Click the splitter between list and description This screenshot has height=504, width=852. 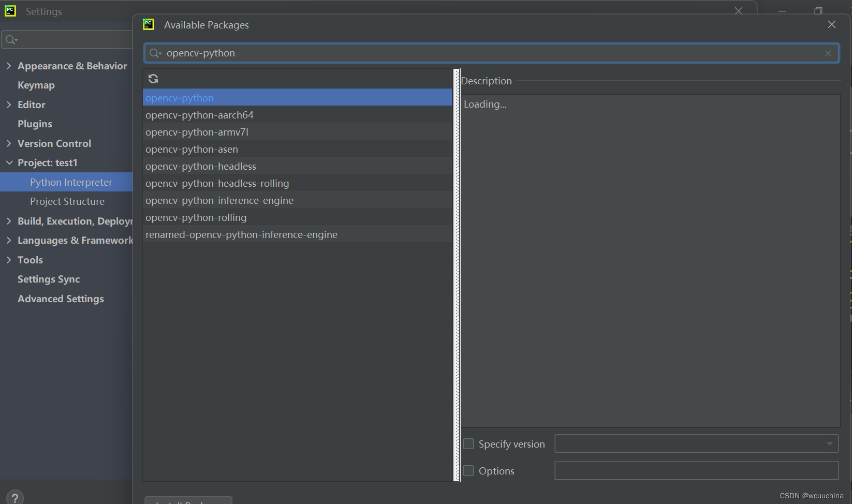[457, 275]
